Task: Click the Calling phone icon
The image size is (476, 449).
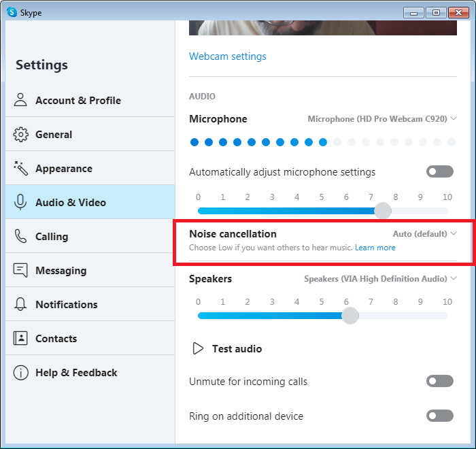Action: pyautogui.click(x=20, y=236)
